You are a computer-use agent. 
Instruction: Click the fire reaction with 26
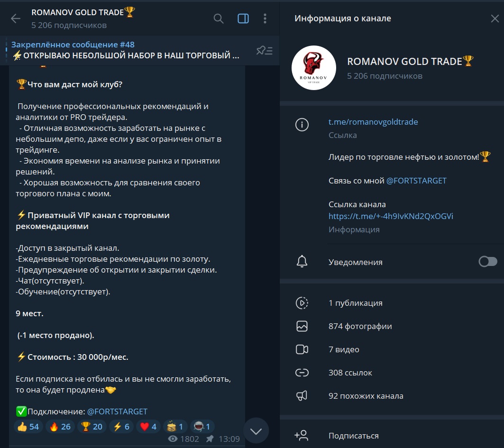pos(60,427)
